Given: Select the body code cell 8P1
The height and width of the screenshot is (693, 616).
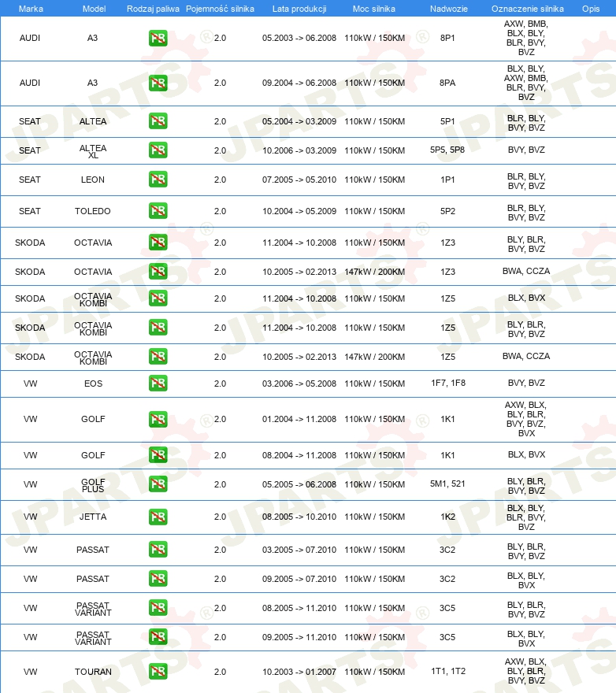Looking at the screenshot, I should (447, 38).
